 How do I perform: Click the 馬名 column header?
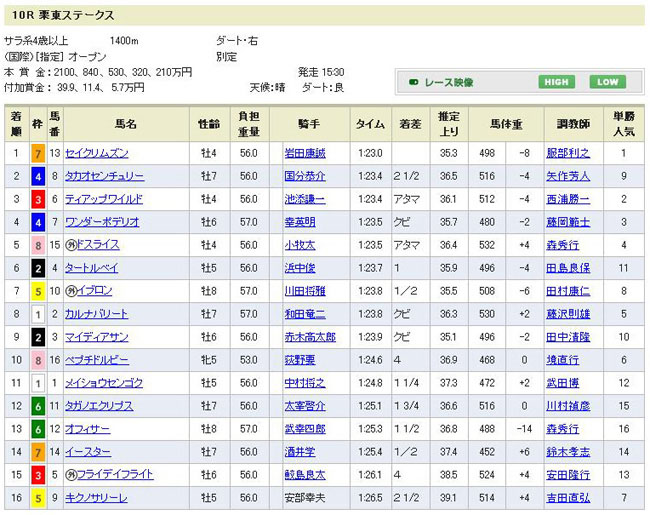[125, 124]
